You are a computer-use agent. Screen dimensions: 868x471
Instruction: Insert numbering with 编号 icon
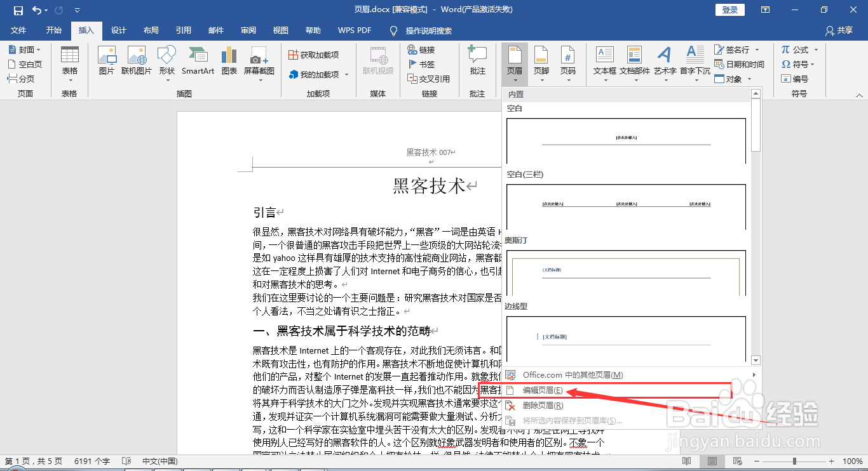[x=795, y=79]
